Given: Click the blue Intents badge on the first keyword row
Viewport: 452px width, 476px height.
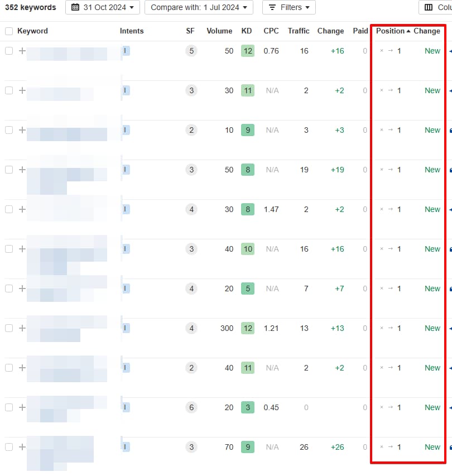Looking at the screenshot, I should coord(126,51).
